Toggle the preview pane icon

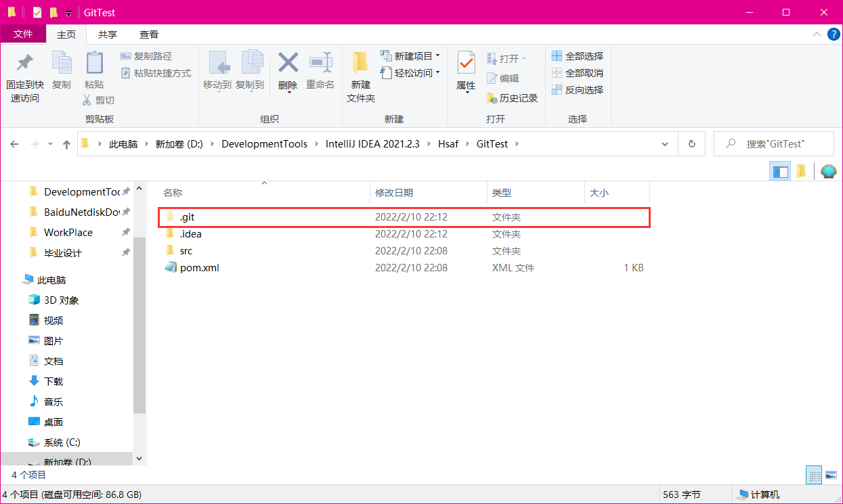781,171
